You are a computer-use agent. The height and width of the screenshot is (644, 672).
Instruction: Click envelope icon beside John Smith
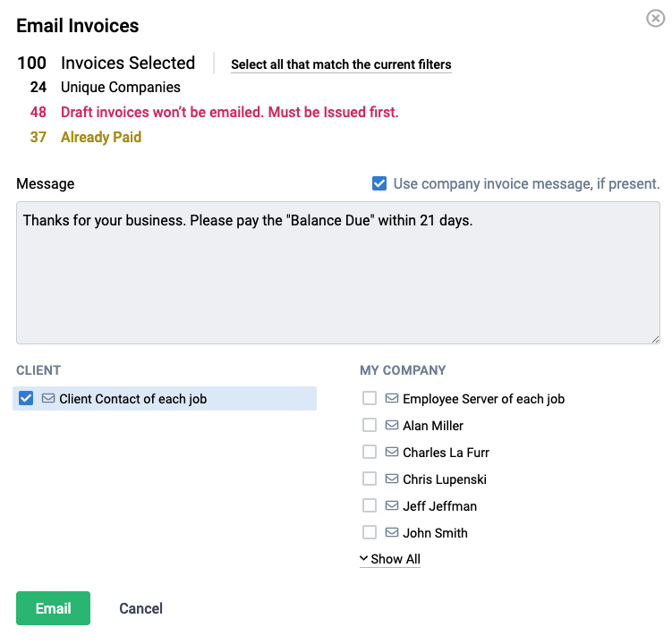click(x=392, y=532)
